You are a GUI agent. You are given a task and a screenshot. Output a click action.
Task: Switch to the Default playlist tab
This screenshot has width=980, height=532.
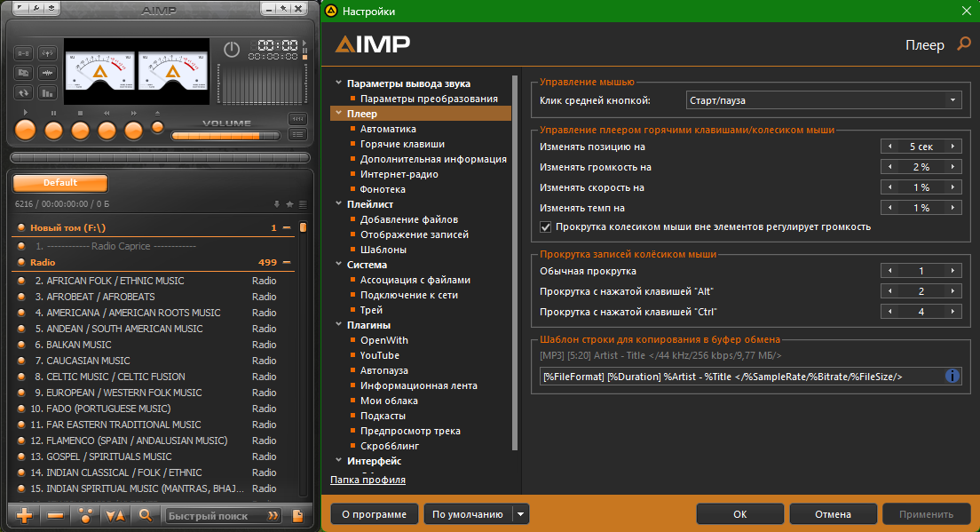(60, 183)
